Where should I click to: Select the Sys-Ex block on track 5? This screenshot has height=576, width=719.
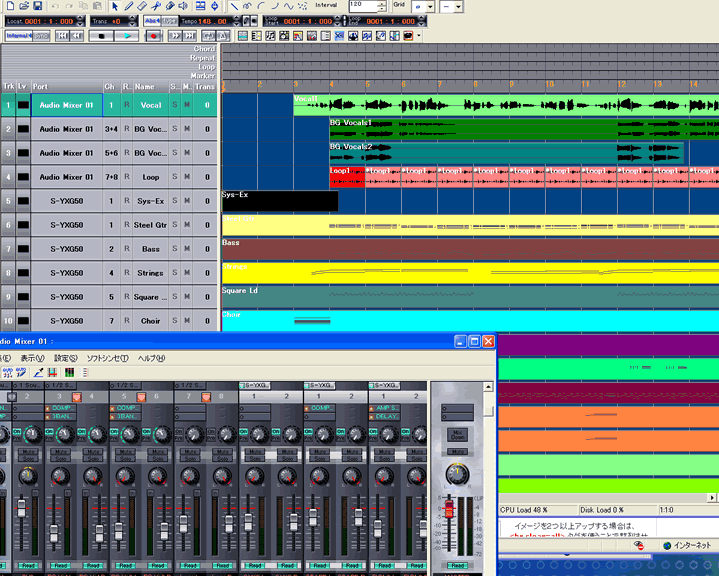pos(280,201)
